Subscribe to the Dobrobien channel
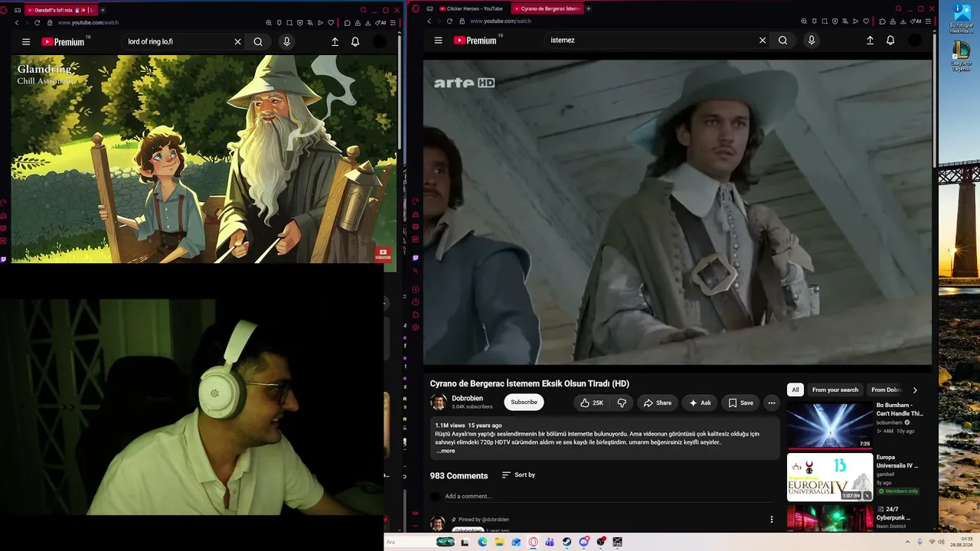The image size is (980, 551). 524,403
